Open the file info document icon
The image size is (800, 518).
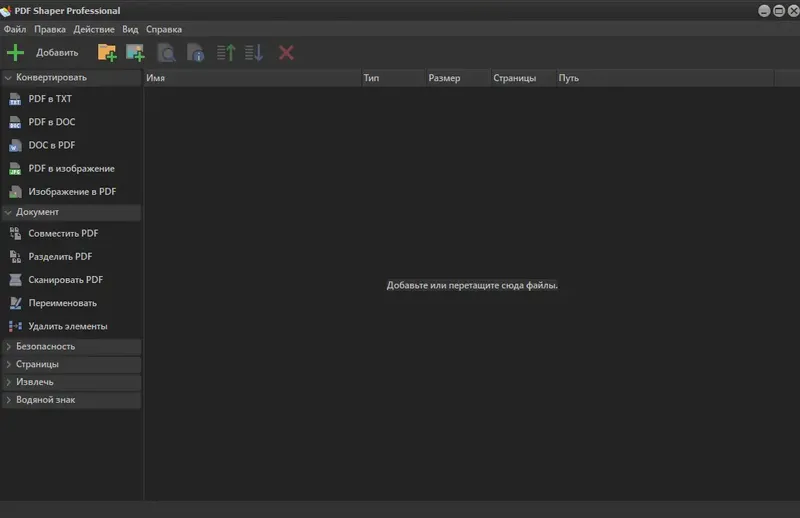click(195, 53)
